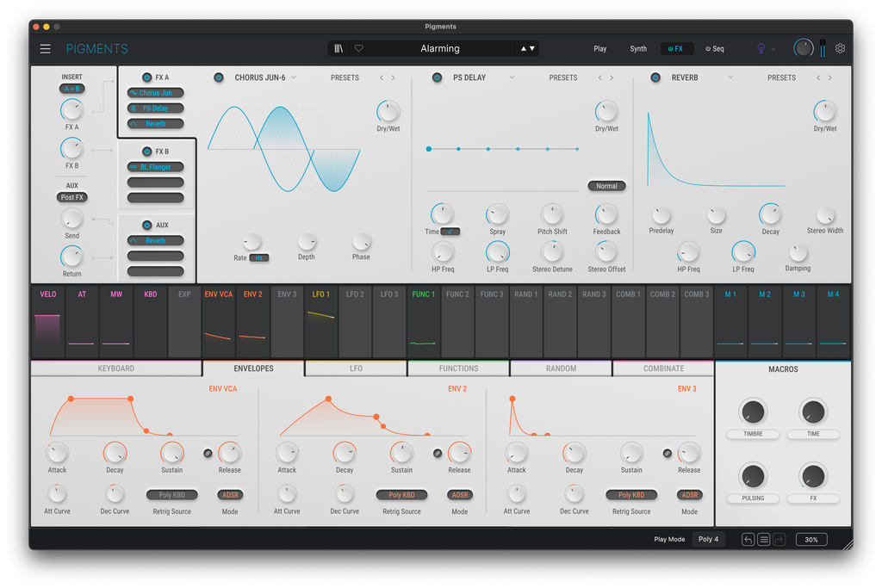Select previous preset with up arrow

[x=523, y=48]
